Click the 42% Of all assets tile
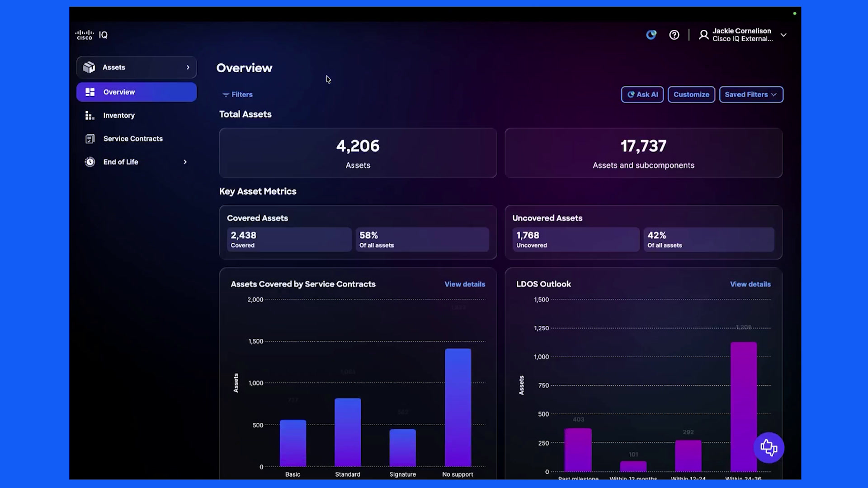868x488 pixels. [709, 239]
